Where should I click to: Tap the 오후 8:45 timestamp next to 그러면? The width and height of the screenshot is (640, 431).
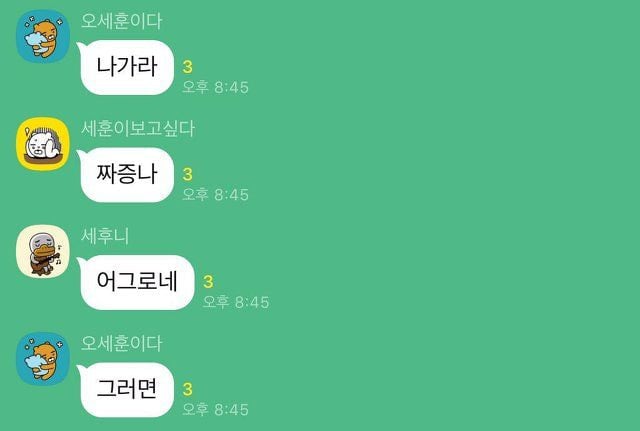[x=216, y=409]
